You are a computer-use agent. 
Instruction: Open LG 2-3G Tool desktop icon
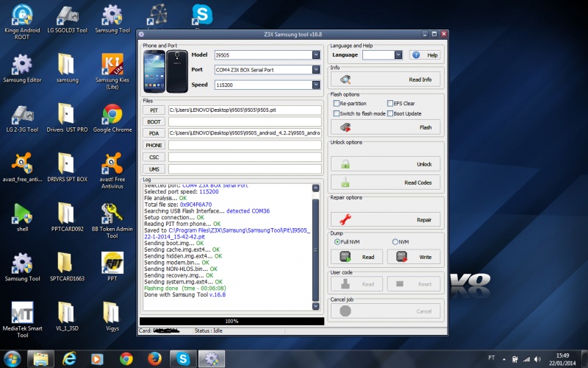22,118
